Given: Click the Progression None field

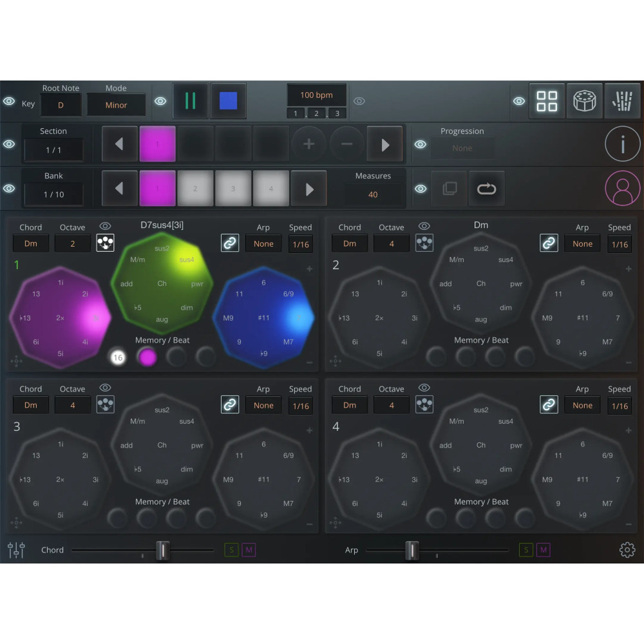Looking at the screenshot, I should pos(463,148).
